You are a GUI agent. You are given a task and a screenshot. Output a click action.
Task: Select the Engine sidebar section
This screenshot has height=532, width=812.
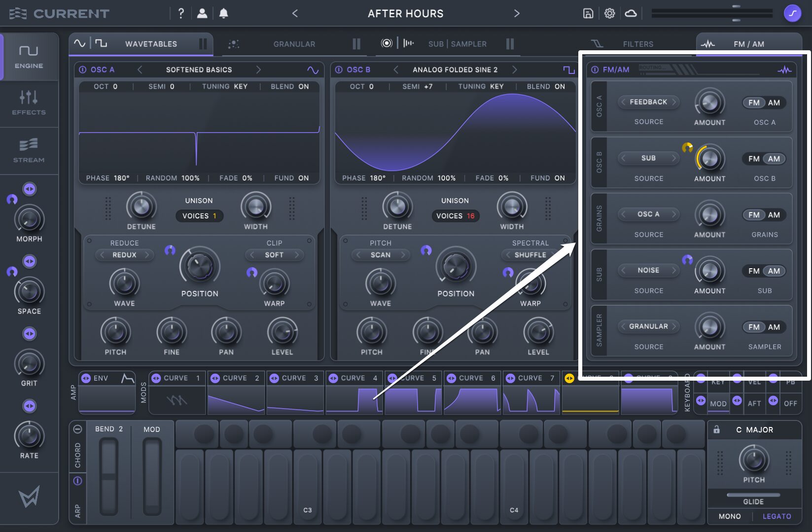[x=29, y=57]
